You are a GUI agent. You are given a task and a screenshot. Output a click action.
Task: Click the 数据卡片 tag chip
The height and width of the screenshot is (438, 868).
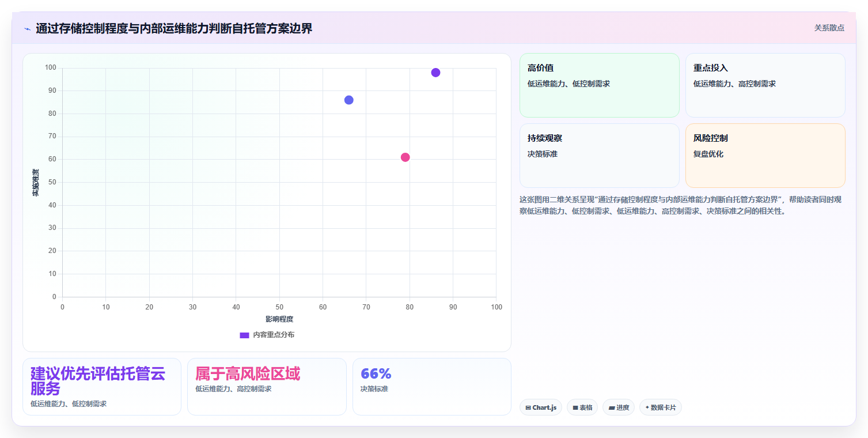point(661,407)
